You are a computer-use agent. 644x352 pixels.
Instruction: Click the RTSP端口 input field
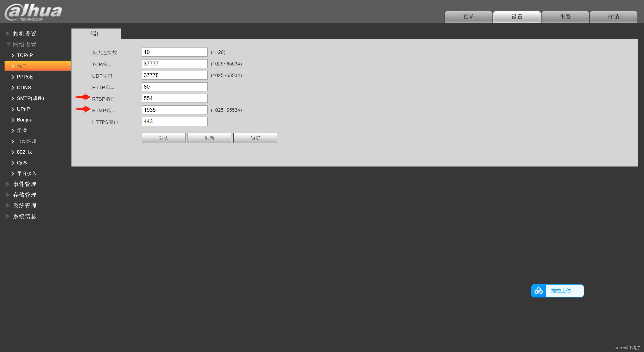pyautogui.click(x=175, y=98)
